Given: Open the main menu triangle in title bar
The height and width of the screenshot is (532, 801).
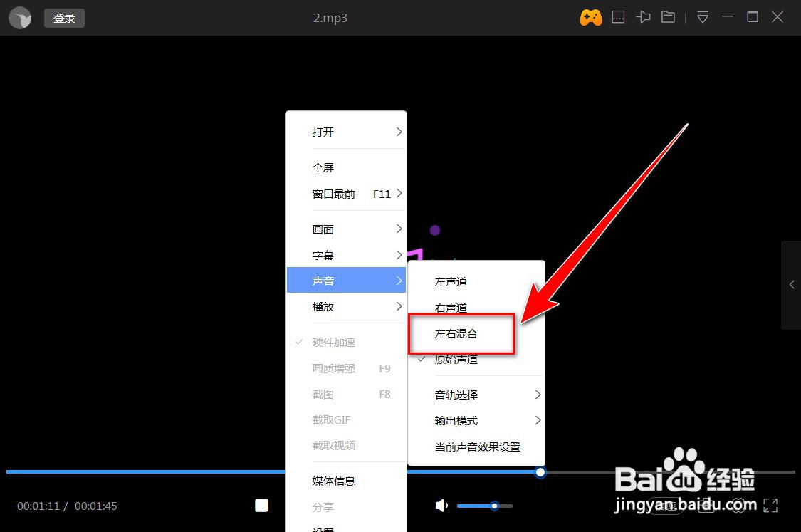Looking at the screenshot, I should (x=702, y=16).
